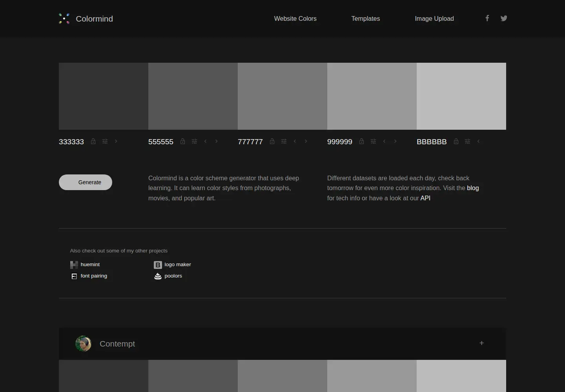Open the huemint project link
The height and width of the screenshot is (392, 565).
click(x=90, y=265)
